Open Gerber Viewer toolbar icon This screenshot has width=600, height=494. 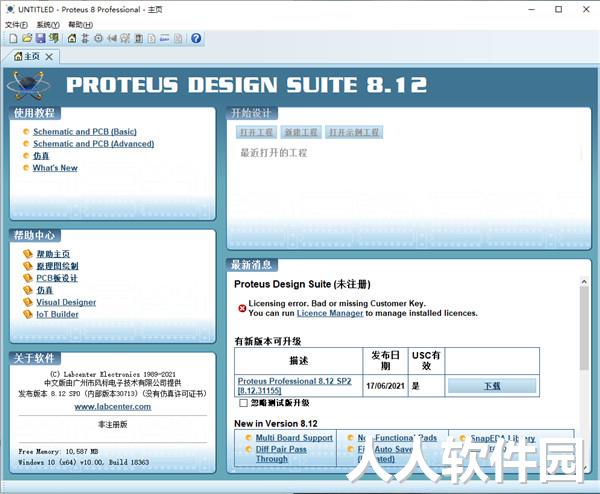pos(125,38)
